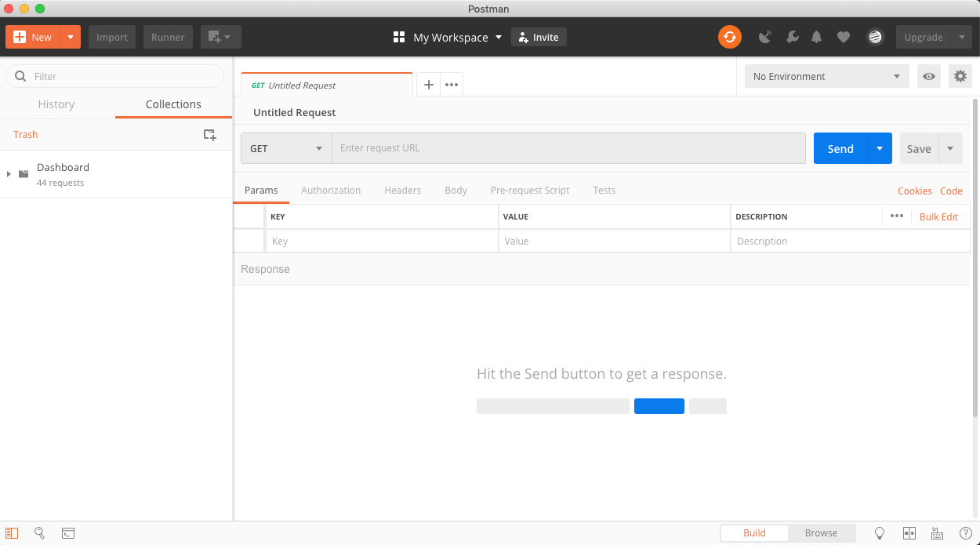The image size is (980, 545).
Task: Click the Send button
Action: 840,148
